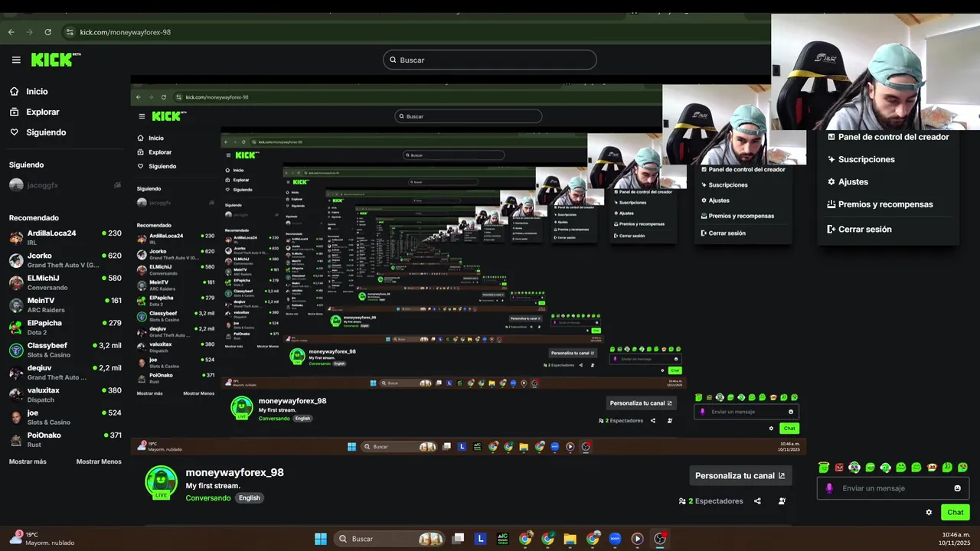Click the main Buscar search field at the top
980x551 pixels.
(x=490, y=60)
